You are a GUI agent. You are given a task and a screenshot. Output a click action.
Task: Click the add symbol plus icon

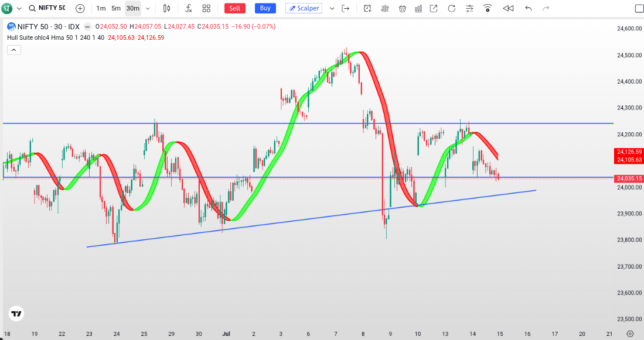click(x=80, y=8)
